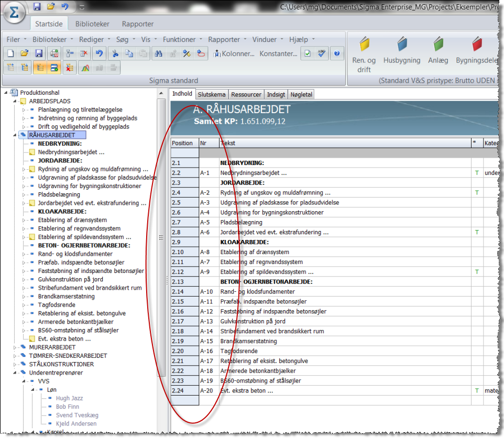Viewport: 504px width, 438px height.
Task: Expand the MURERARBEJDET tree node
Action: pyautogui.click(x=15, y=347)
